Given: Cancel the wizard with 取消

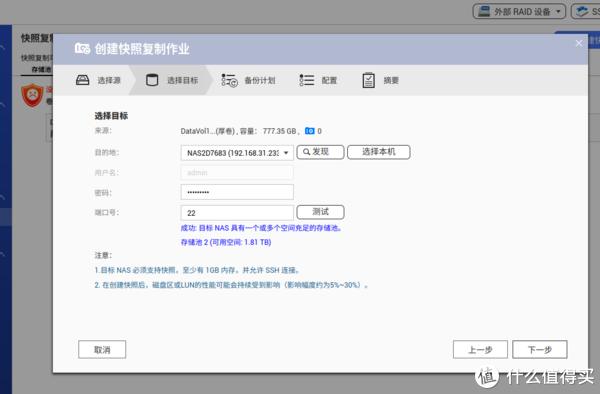Looking at the screenshot, I should (x=102, y=349).
